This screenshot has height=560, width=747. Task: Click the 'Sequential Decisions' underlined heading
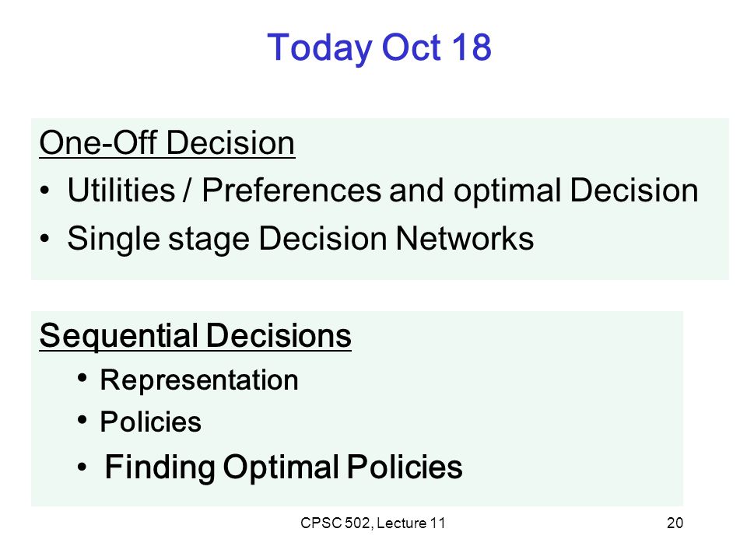coord(195,336)
